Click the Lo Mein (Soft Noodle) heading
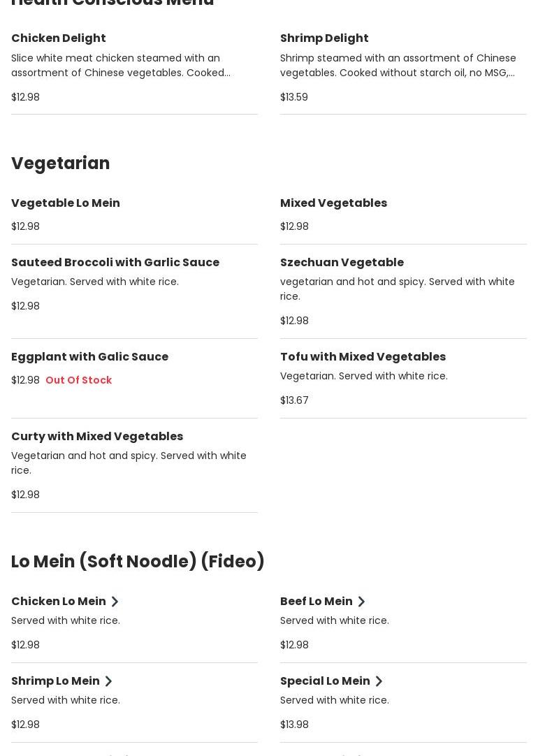The height and width of the screenshot is (756, 538). (138, 562)
